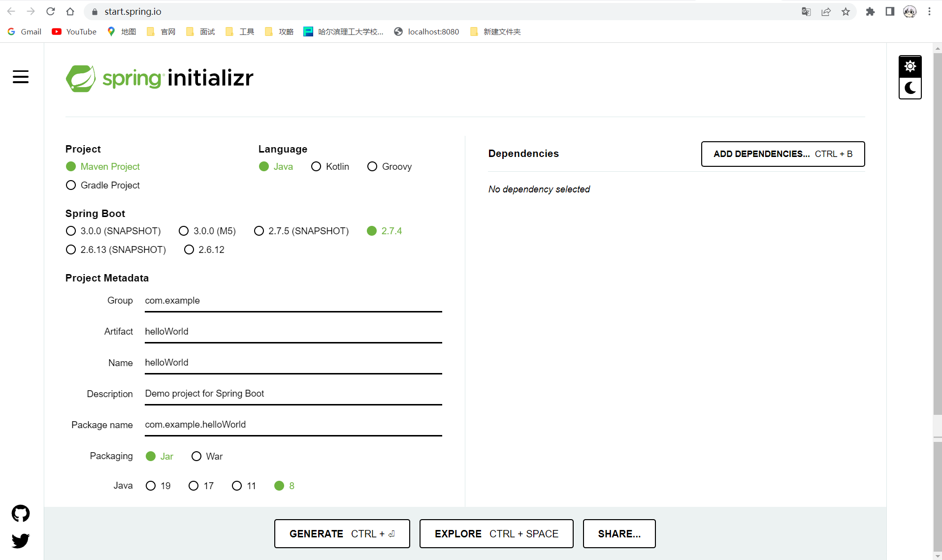Image resolution: width=942 pixels, height=560 pixels.
Task: Click the Share button
Action: (619, 533)
